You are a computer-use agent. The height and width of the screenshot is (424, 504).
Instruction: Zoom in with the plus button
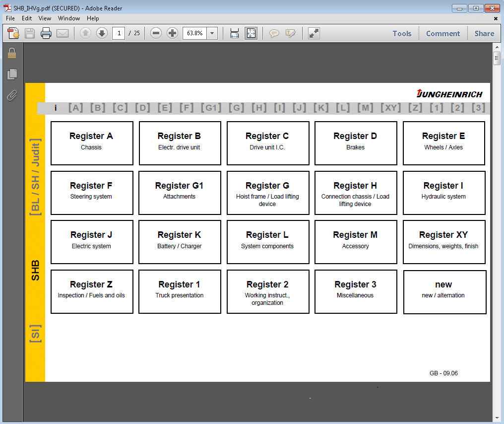click(172, 33)
